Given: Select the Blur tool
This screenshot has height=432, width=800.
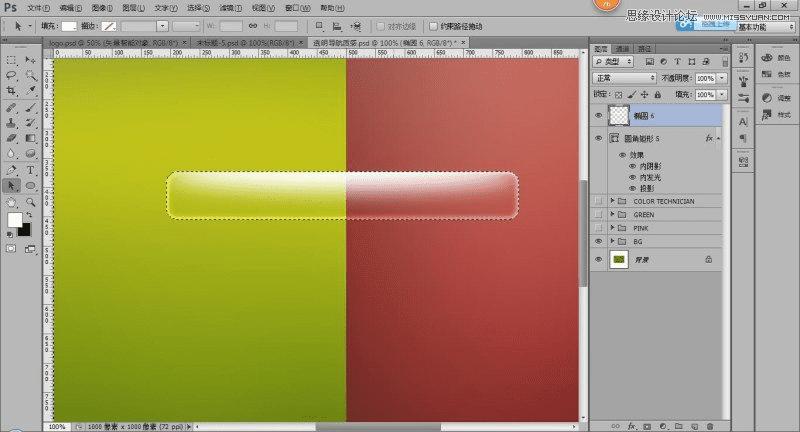Looking at the screenshot, I should 11,154.
